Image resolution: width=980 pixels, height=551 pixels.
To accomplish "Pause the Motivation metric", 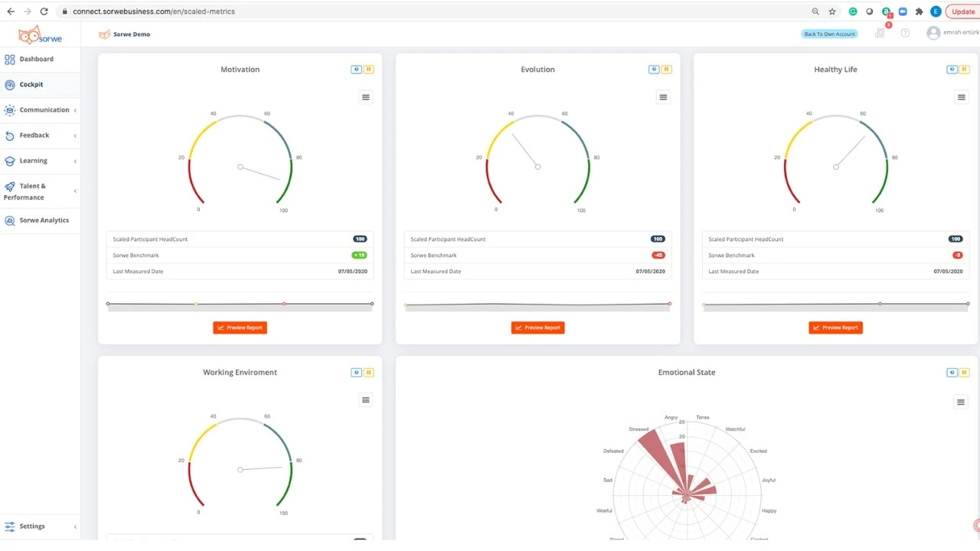I will coord(369,70).
